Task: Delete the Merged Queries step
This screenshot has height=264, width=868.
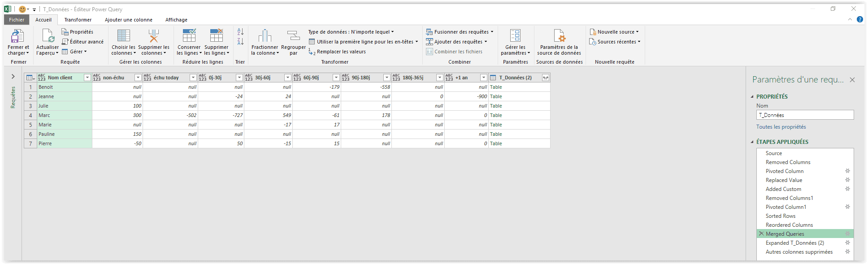Action: pos(761,234)
